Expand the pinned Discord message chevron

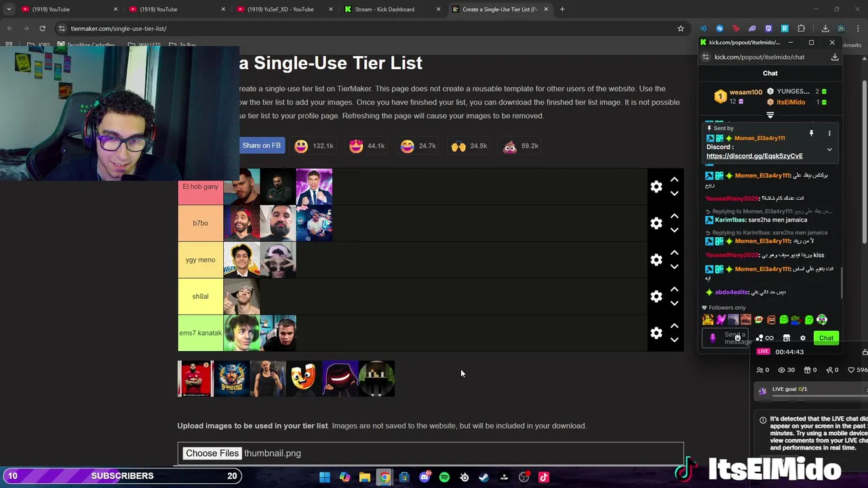point(829,150)
